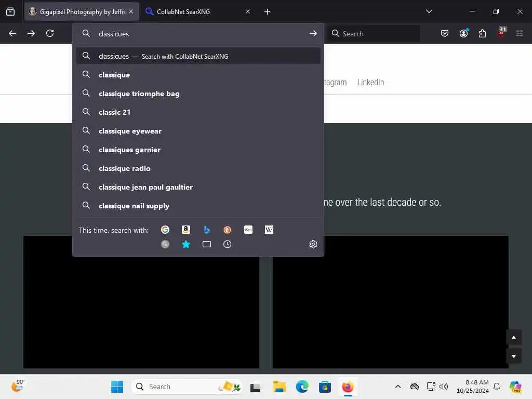Launch Microsoft Edge from taskbar
This screenshot has width=532, height=399.
pyautogui.click(x=302, y=387)
